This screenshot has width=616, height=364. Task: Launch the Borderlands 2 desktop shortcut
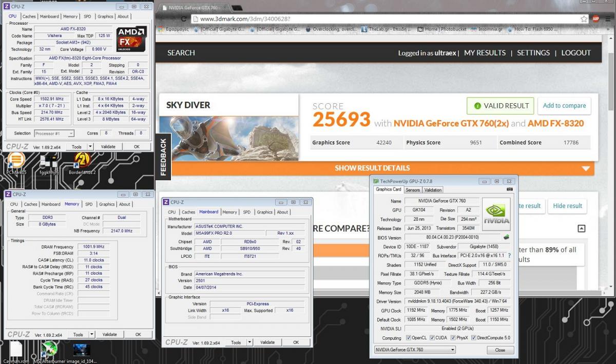coord(82,163)
